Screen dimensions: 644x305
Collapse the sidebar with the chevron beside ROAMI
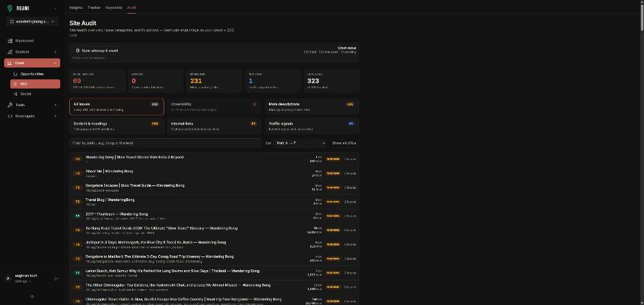coord(55,8)
